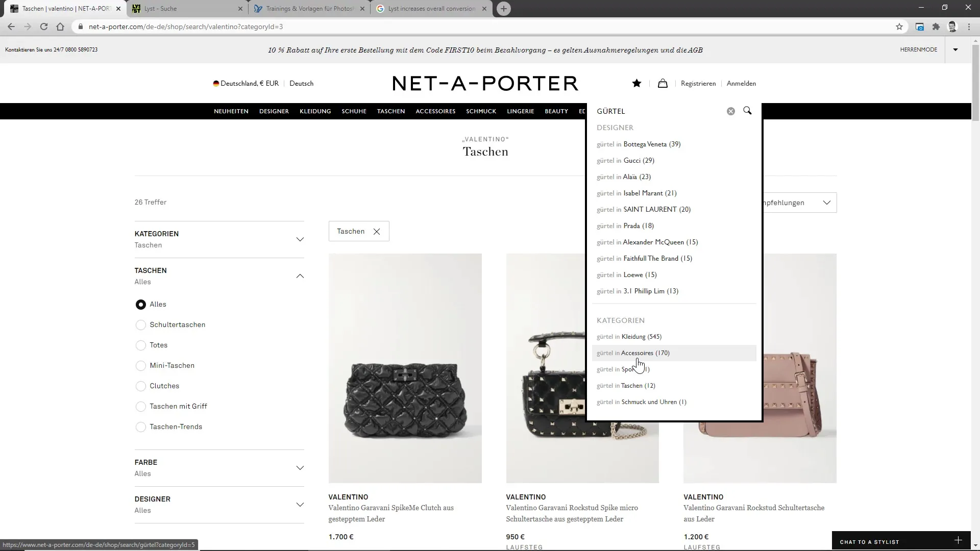Open the Neuheiten menu
Image resolution: width=980 pixels, height=551 pixels.
pos(231,111)
